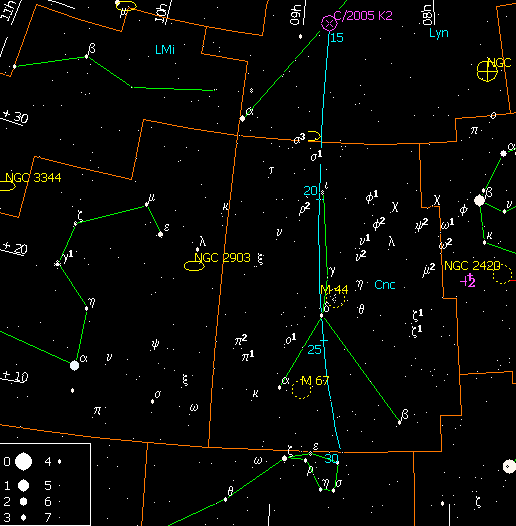
Task: Click the star beta Cancri
Action: [x=399, y=423]
